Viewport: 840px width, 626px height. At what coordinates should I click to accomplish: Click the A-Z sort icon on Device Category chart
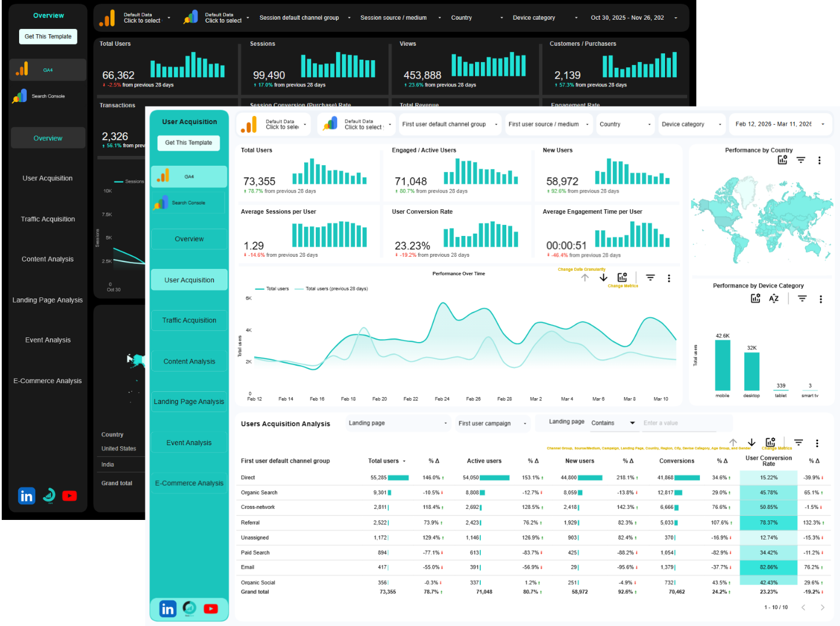coord(774,299)
